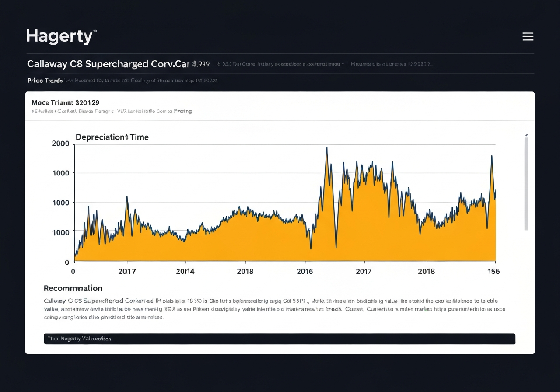This screenshot has height=392, width=560.
Task: Select the Price Trends label
Action: pos(45,80)
